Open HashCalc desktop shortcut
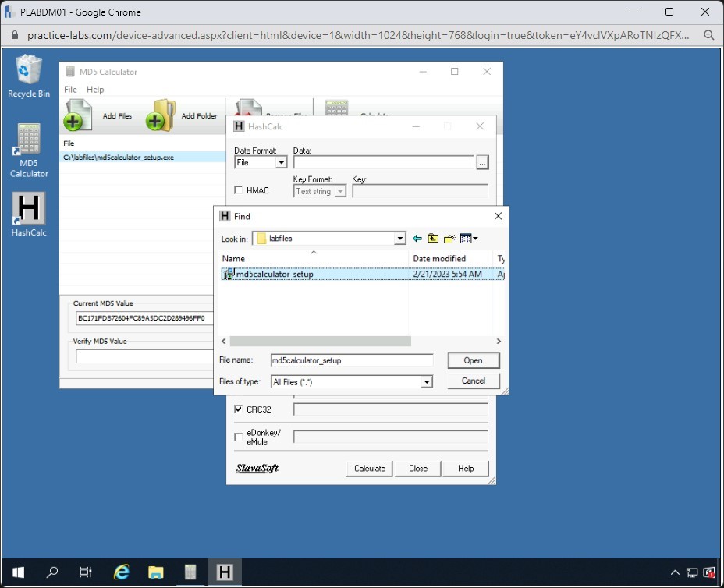Image resolution: width=724 pixels, height=588 pixels. pyautogui.click(x=29, y=209)
